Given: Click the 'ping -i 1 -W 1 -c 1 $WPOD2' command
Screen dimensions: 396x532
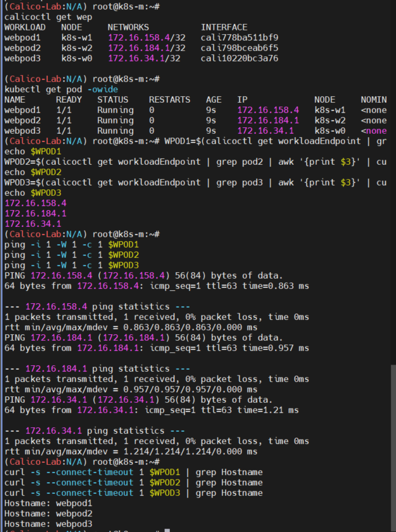Looking at the screenshot, I should tap(72, 255).
